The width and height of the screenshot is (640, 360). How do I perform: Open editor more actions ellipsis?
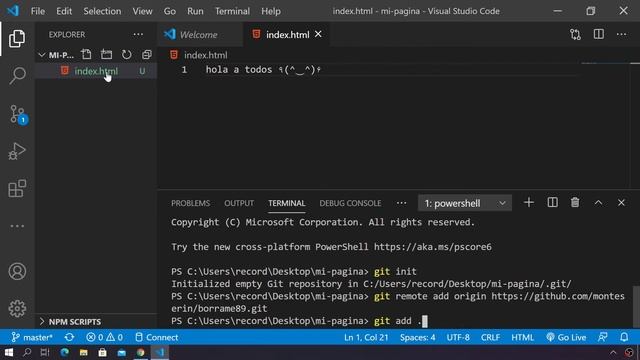point(622,35)
